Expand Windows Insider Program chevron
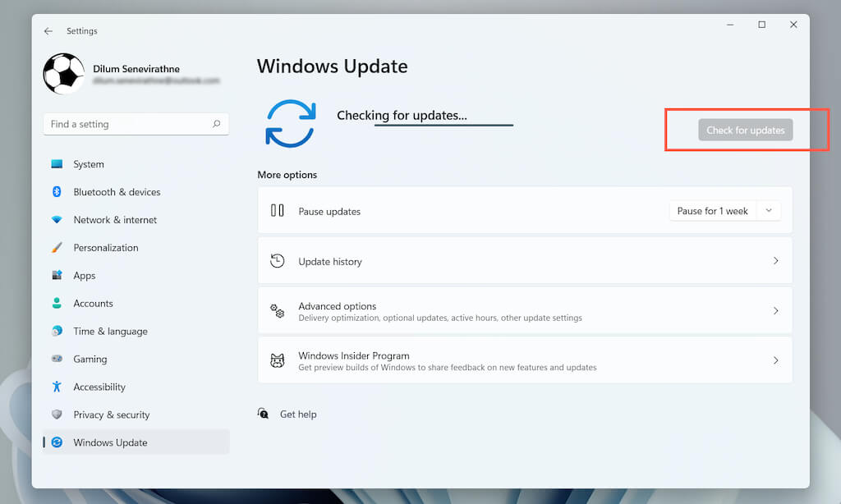The height and width of the screenshot is (504, 841). (775, 360)
